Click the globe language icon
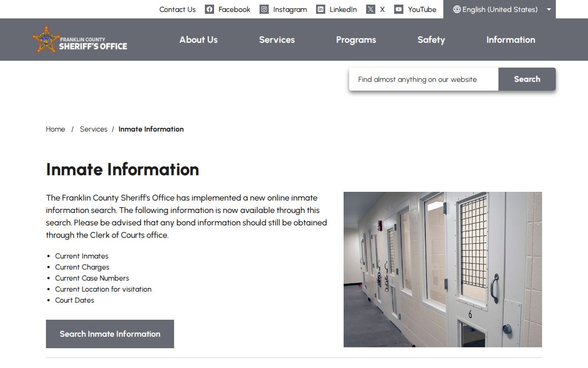This screenshot has width=588, height=368. tap(457, 9)
